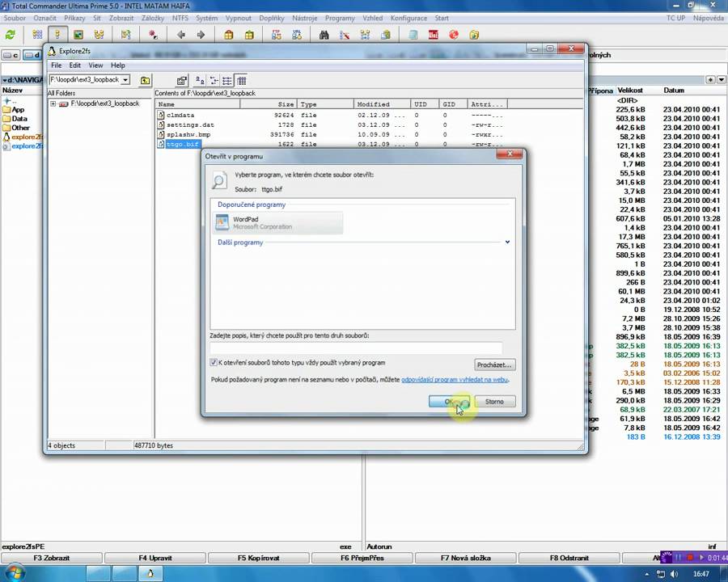Open the File menu in Explore2fs
Viewport: 728px width, 582px height.
click(56, 65)
